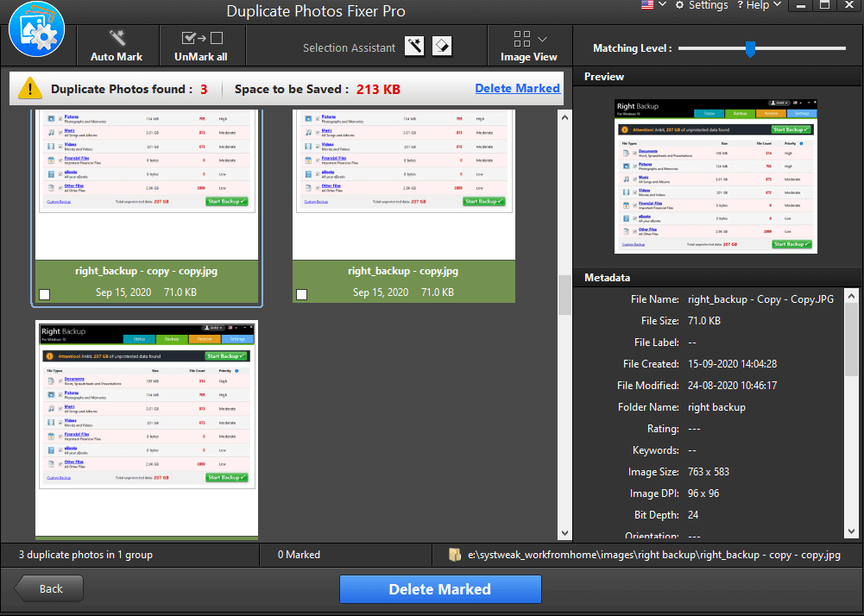Expand the Image View dropdown arrow

pos(542,39)
